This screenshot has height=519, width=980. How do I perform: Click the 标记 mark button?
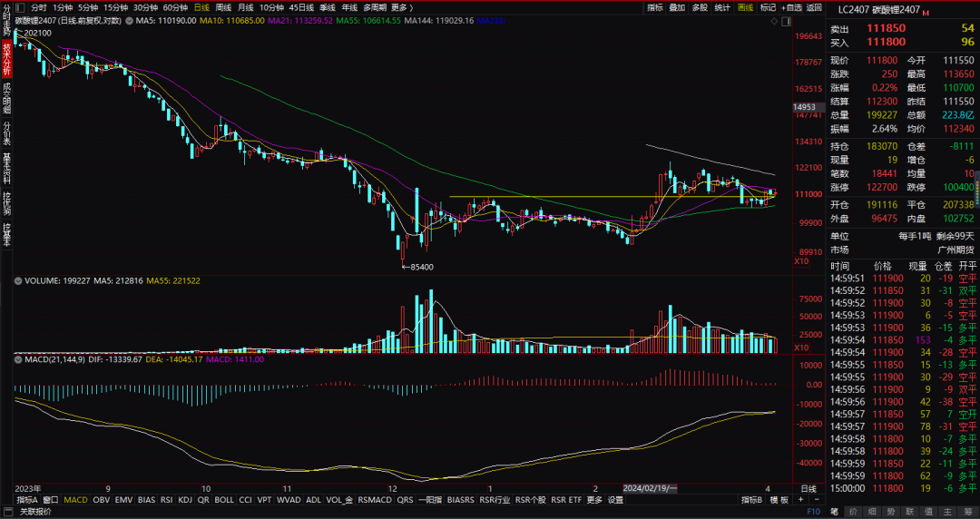(768, 7)
